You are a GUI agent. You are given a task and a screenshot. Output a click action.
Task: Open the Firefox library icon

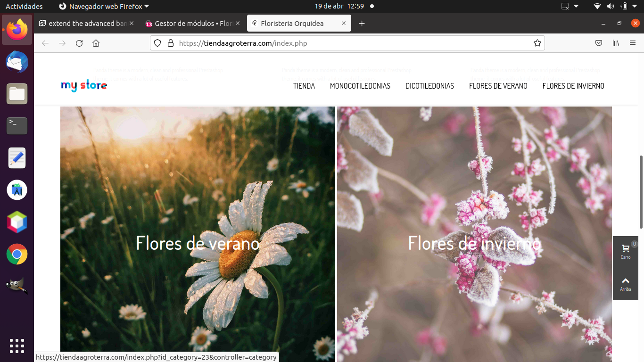[x=616, y=43]
